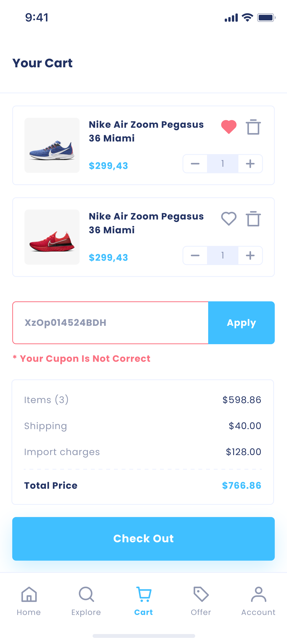Decrease quantity of the blue shoe
Screen dimensions: 287x644
point(195,164)
